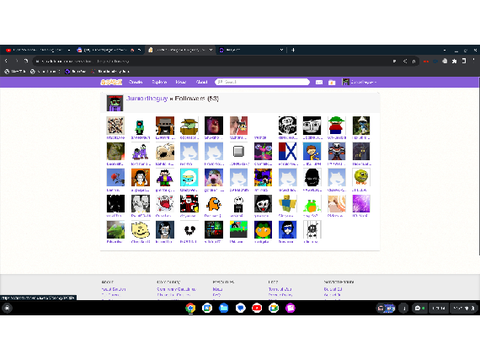This screenshot has width=480, height=360.
Task: Switch to the second browser tab
Action: click(109, 50)
